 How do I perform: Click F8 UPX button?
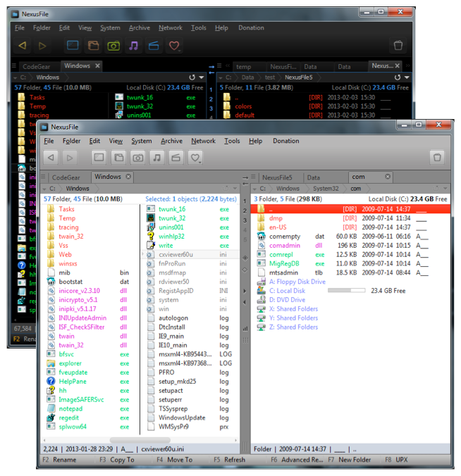396,460
